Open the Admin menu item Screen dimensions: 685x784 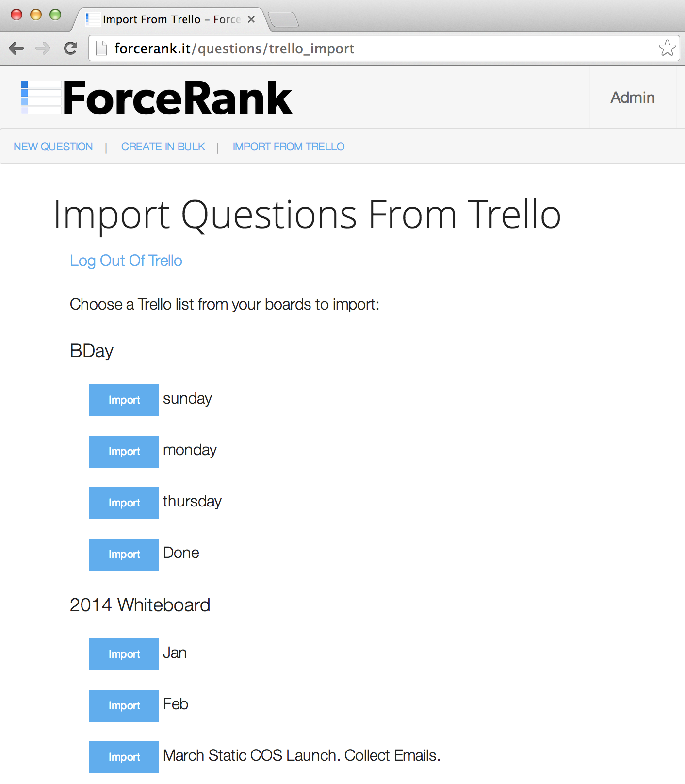click(633, 98)
